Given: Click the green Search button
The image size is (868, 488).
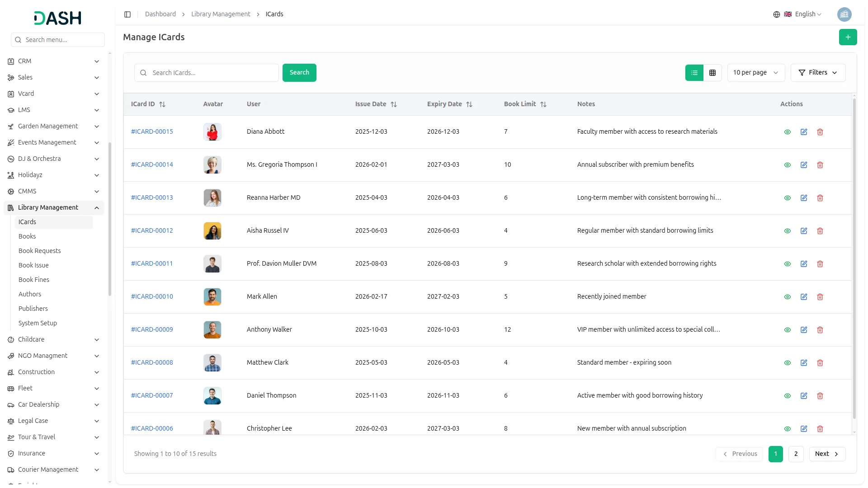Looking at the screenshot, I should pyautogui.click(x=299, y=73).
